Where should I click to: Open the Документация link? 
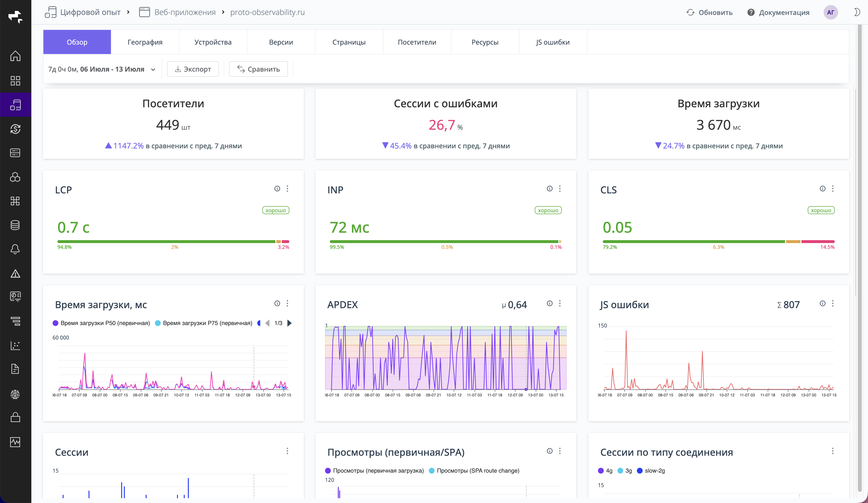784,12
